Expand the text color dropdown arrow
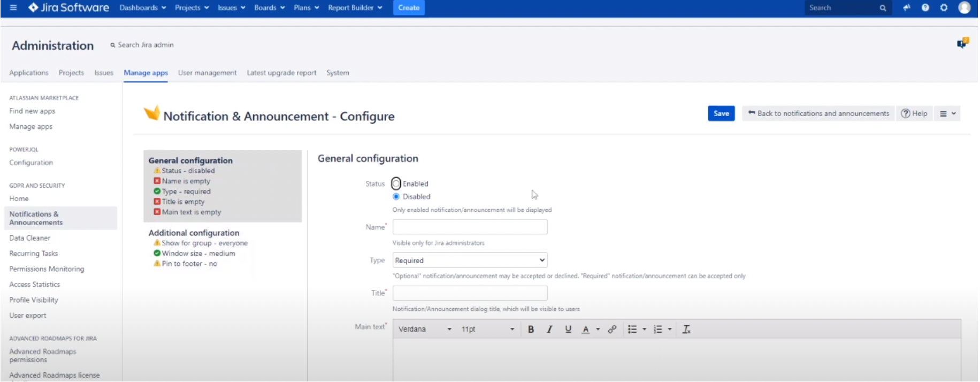This screenshot has height=382, width=980. click(598, 330)
